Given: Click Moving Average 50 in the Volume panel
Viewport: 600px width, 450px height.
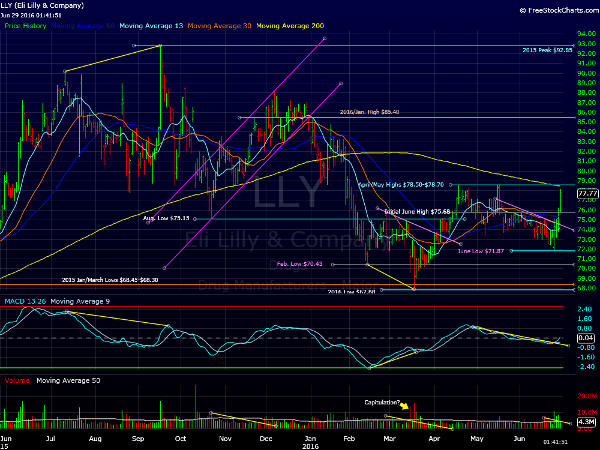Looking at the screenshot, I should [68, 380].
